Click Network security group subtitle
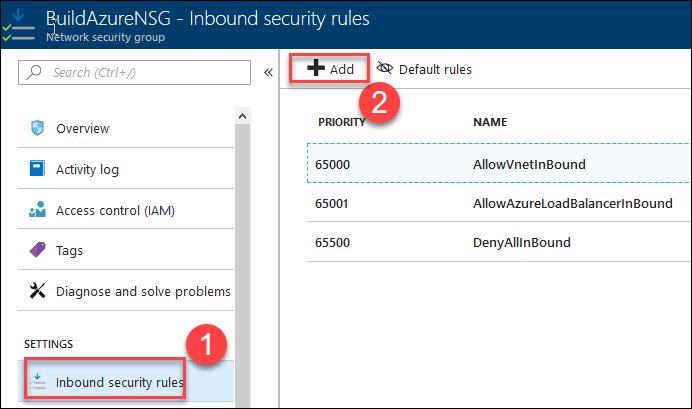 (x=105, y=37)
